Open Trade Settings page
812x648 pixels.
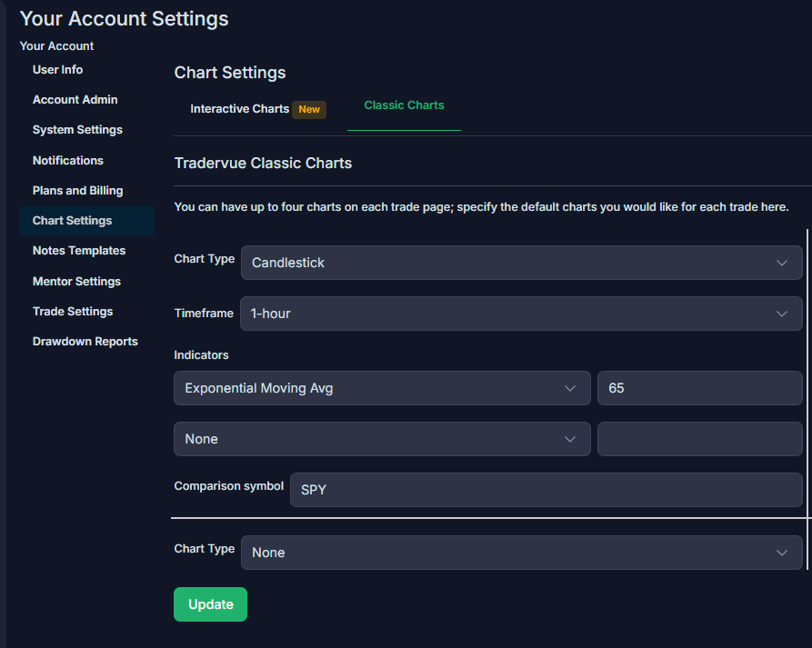(73, 311)
